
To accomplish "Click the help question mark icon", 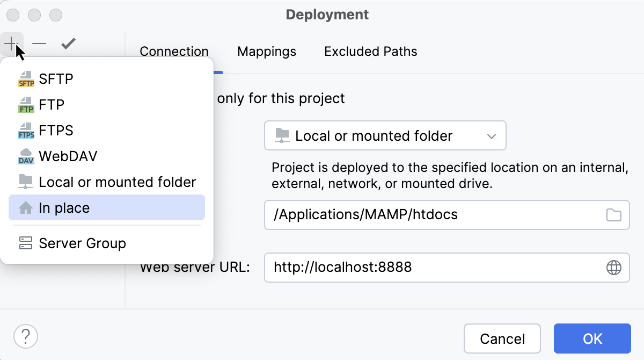I will 25,336.
